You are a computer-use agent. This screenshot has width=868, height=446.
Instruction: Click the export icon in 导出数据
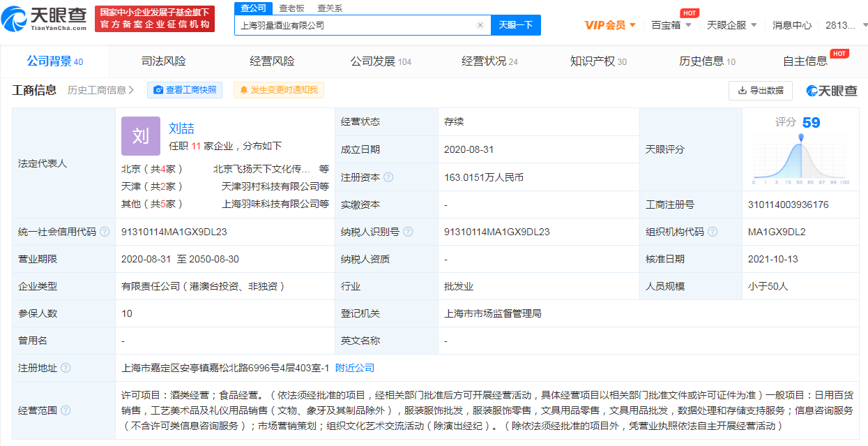[x=741, y=90]
